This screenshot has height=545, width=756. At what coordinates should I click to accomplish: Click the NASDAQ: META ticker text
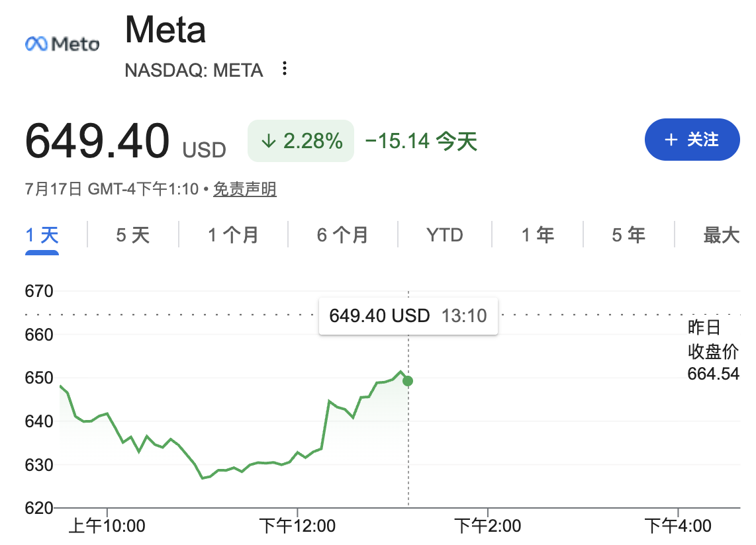[x=194, y=70]
